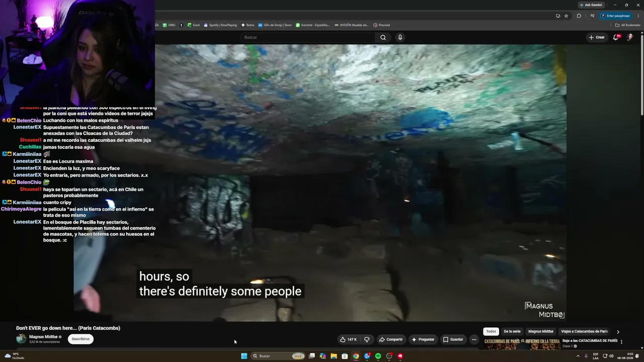Open the weather widget showing 10°C

point(15,356)
